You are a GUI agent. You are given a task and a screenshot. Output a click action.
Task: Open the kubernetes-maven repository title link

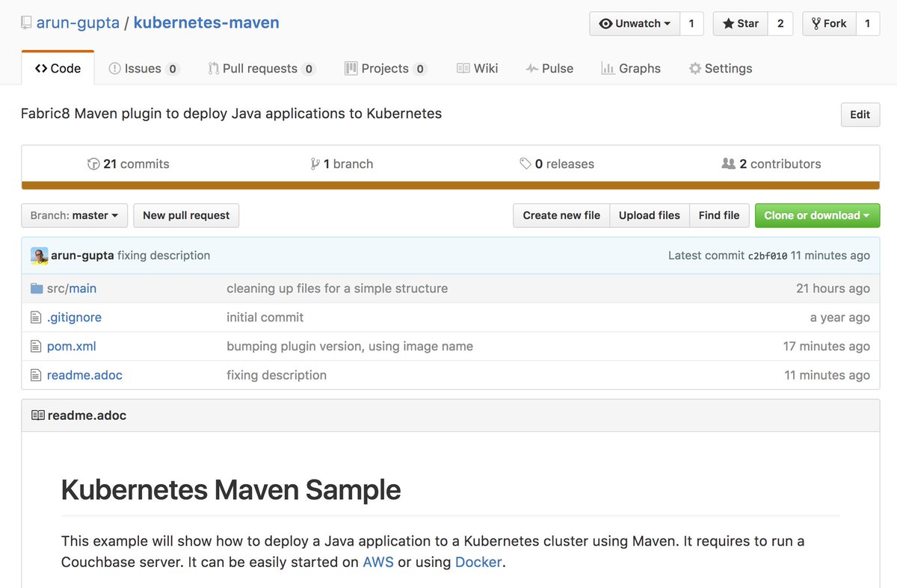pos(206,23)
